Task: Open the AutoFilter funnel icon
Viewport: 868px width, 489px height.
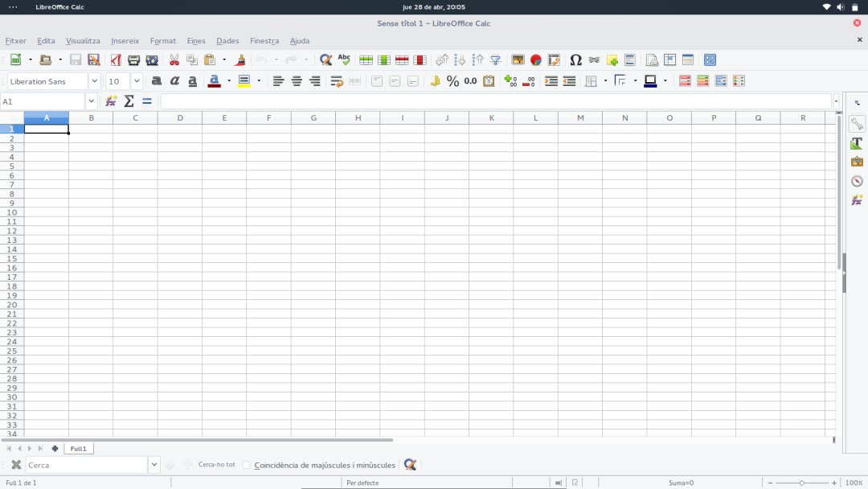Action: [496, 60]
